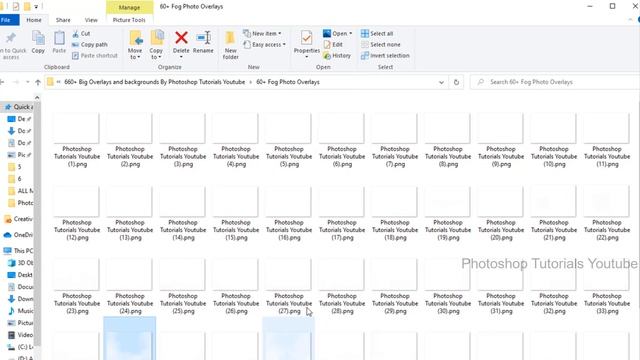Cut the selected item
Viewport: 640px width, 360px height.
point(81,33)
